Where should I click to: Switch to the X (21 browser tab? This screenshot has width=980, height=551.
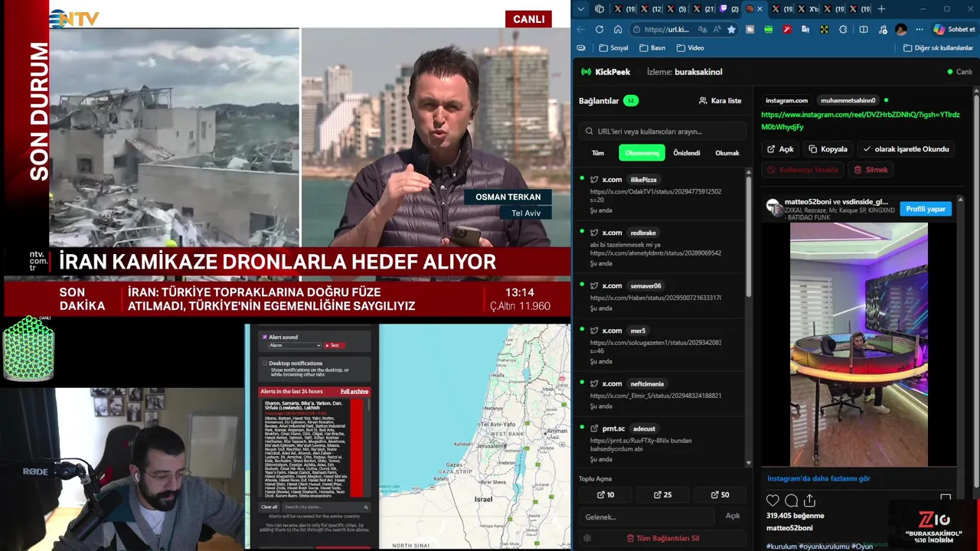(703, 9)
